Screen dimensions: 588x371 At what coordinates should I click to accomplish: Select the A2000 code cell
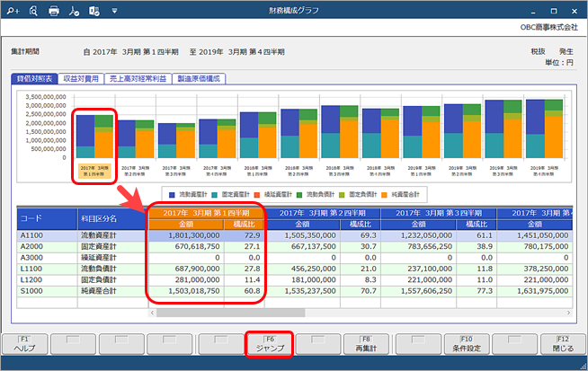(x=47, y=246)
